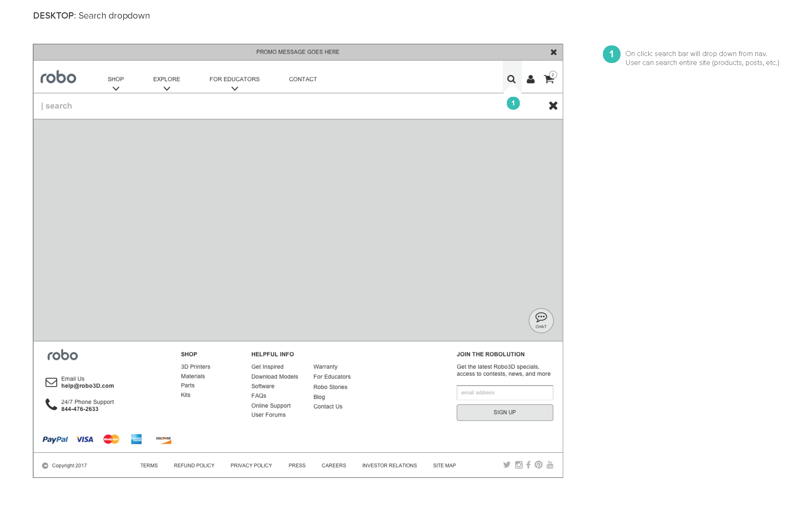Open the user account icon
Image resolution: width=812 pixels, height=514 pixels.
530,79
